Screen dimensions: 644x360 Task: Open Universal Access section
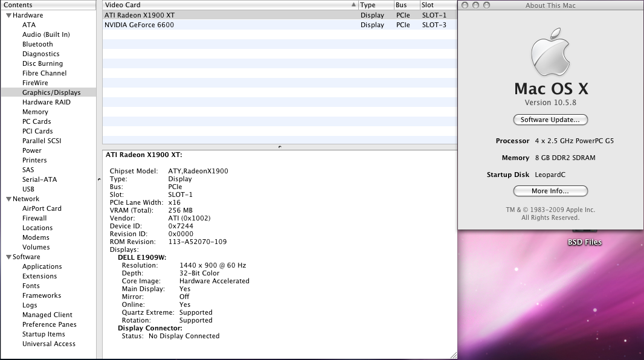coord(49,344)
